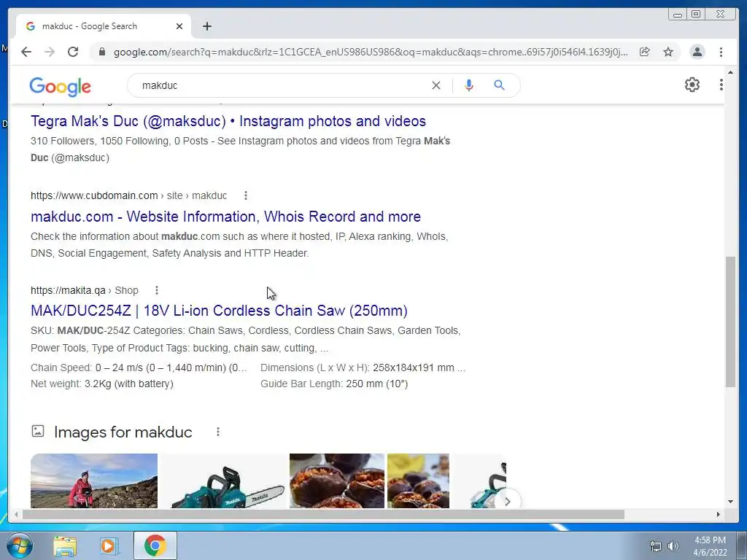
Task: Click the browser forward arrow
Action: click(x=50, y=52)
